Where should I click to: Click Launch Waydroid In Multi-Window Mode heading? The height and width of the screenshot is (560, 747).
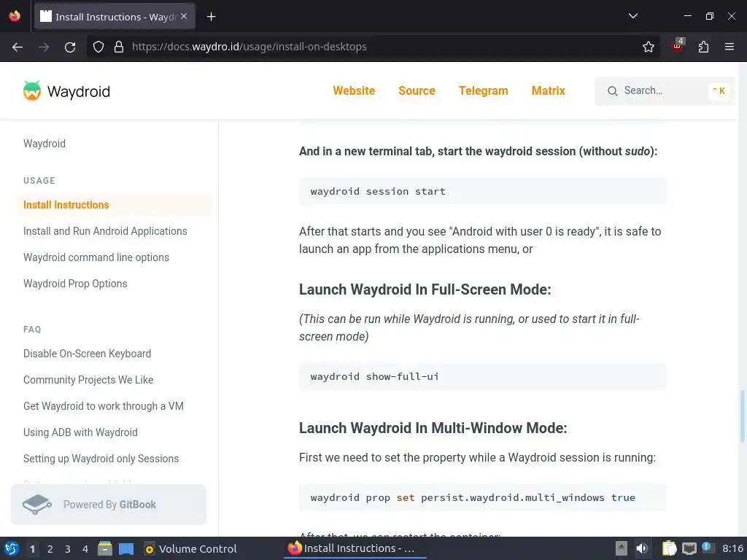(x=433, y=428)
